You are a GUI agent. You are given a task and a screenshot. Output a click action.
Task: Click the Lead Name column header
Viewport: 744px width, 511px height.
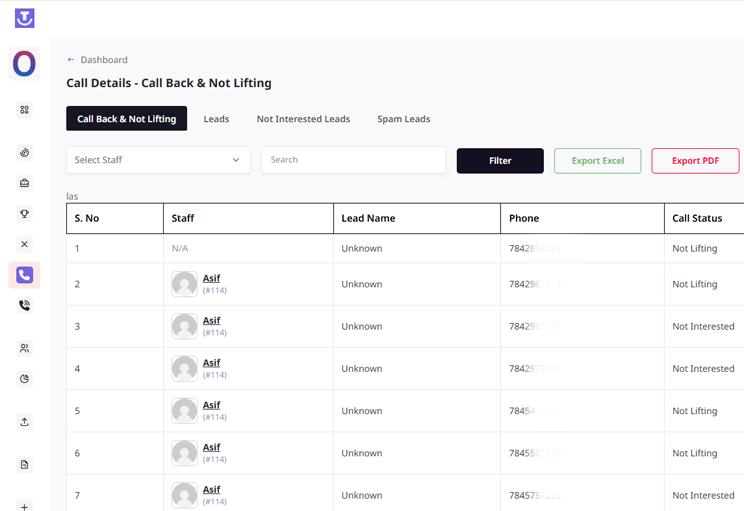368,218
